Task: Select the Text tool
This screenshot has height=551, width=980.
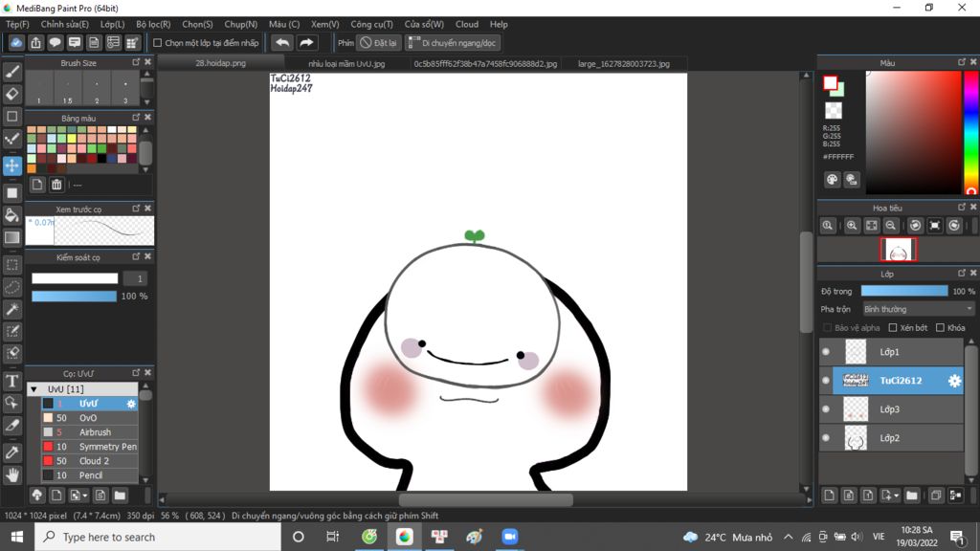Action: click(x=11, y=381)
